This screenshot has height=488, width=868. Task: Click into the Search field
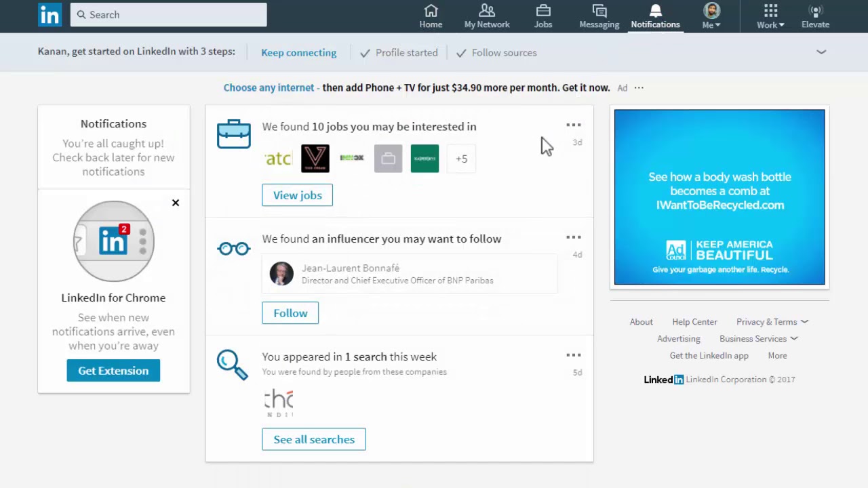pos(168,15)
